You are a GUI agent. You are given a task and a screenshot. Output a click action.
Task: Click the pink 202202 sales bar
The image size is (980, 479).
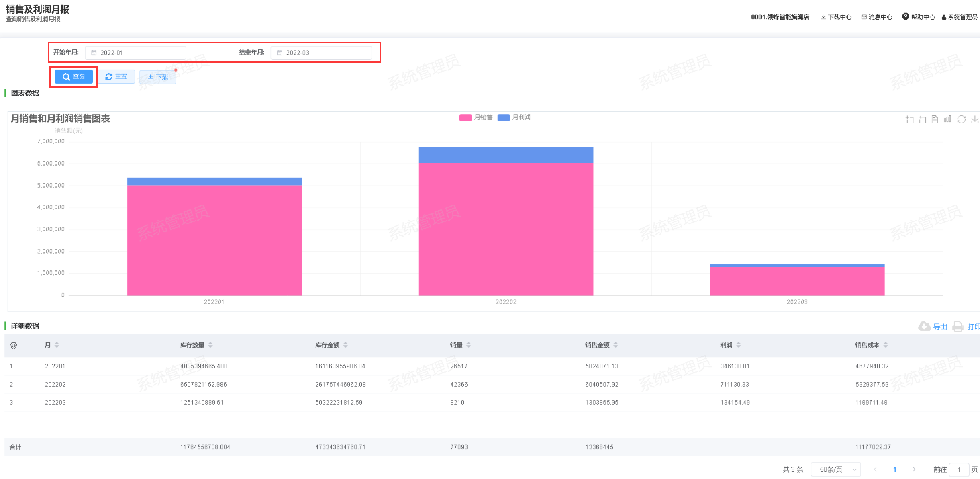tap(506, 229)
